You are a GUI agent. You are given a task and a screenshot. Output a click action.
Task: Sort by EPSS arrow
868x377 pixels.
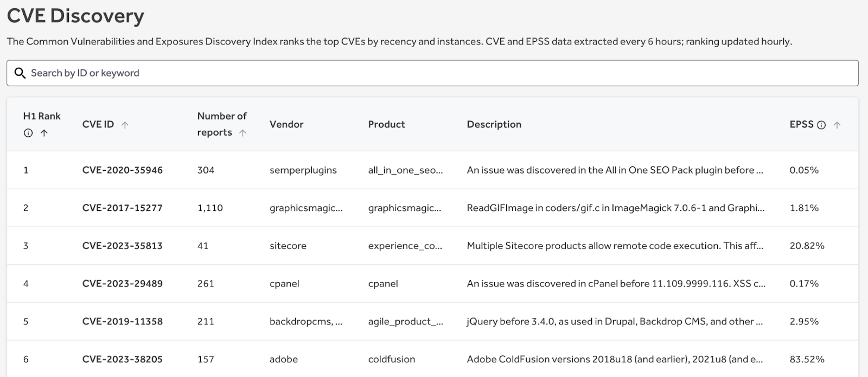click(837, 125)
